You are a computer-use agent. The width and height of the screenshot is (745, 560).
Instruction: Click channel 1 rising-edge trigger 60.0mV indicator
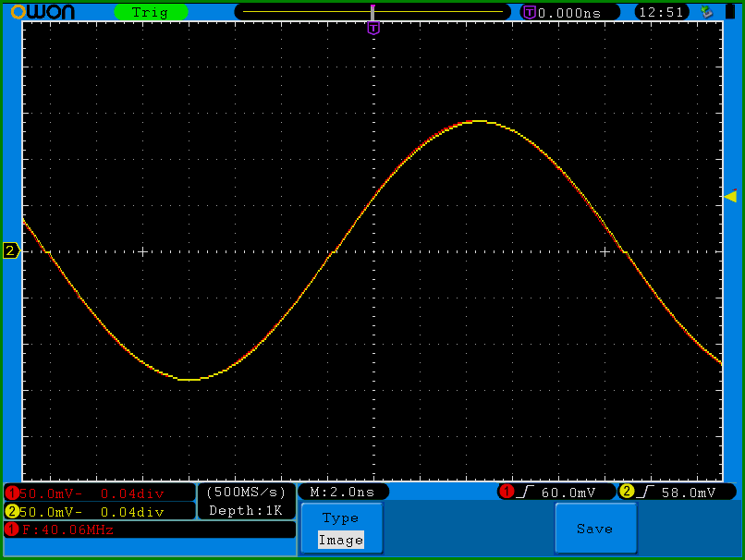(x=556, y=492)
